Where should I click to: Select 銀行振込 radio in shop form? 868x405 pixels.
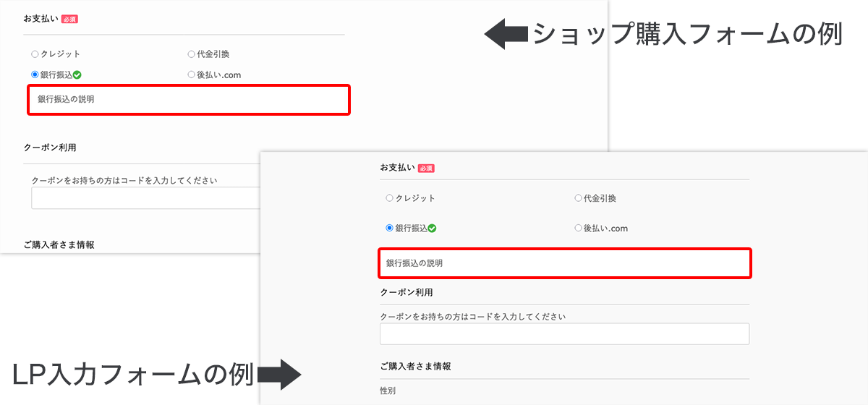tap(35, 74)
